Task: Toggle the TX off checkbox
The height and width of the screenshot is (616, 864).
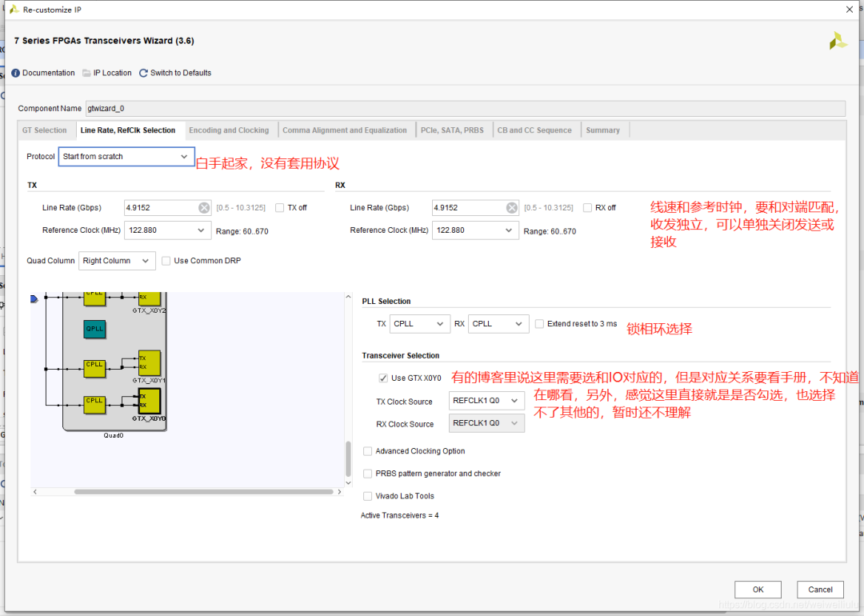Action: pyautogui.click(x=279, y=208)
